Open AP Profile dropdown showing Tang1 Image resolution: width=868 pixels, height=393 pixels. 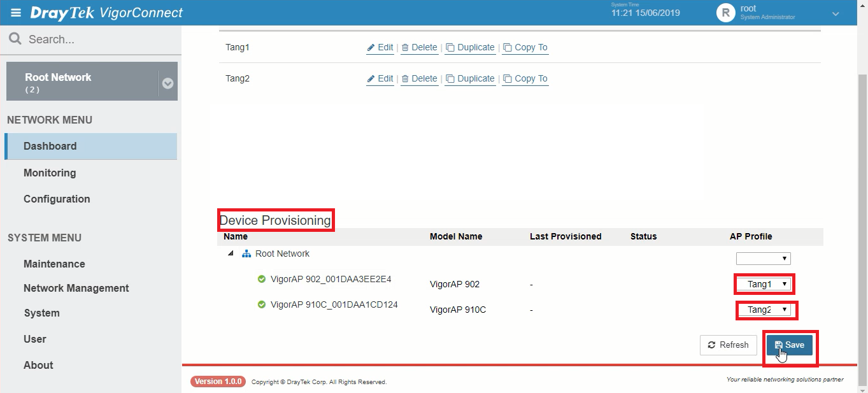coord(764,284)
